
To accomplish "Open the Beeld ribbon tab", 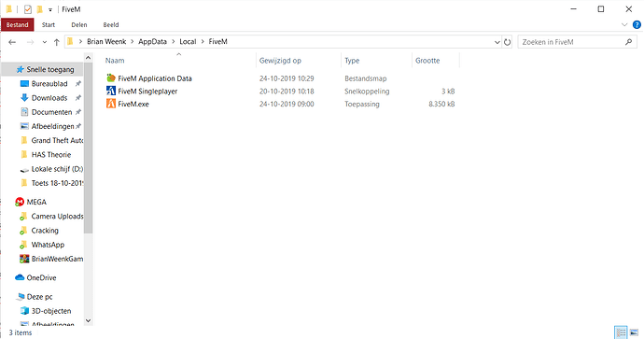I will click(110, 24).
